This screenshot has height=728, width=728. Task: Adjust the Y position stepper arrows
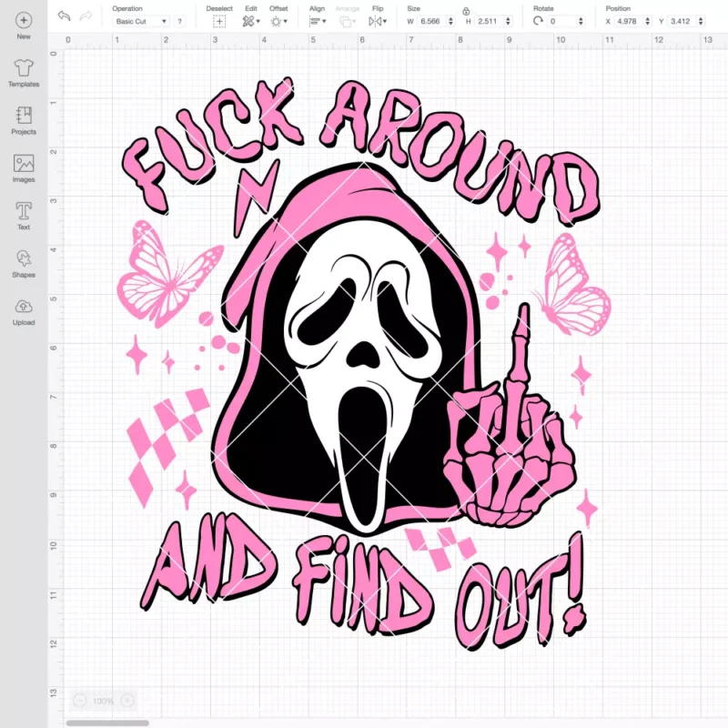[x=701, y=21]
